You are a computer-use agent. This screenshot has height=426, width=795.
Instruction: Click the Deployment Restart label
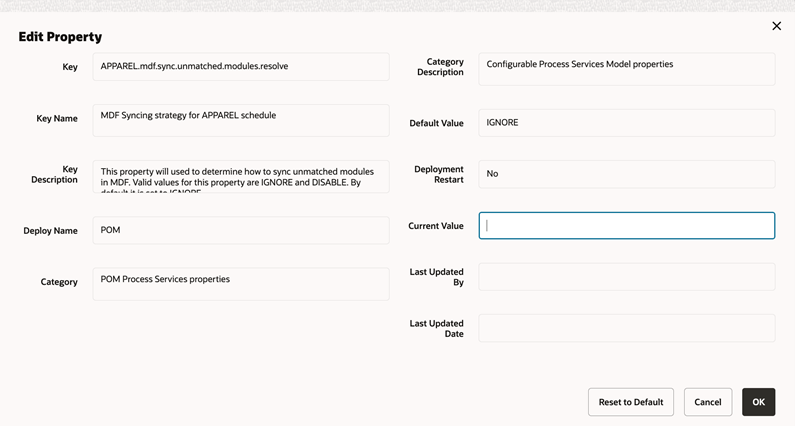pos(439,175)
